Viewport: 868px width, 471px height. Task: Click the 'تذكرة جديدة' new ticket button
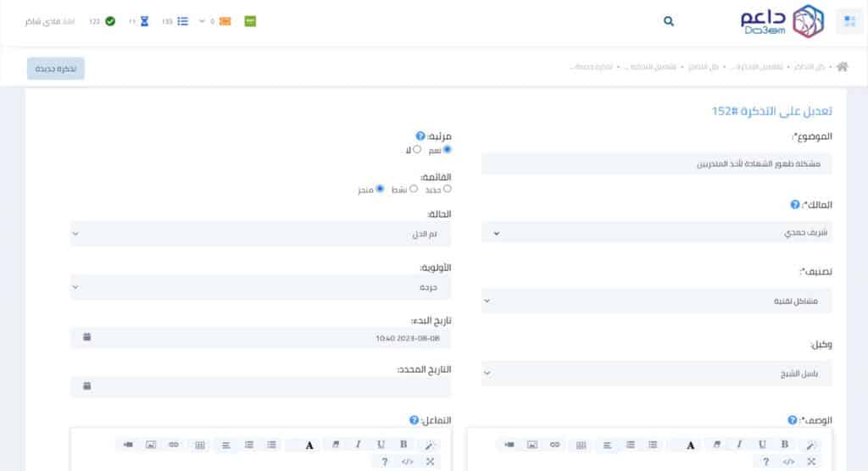pyautogui.click(x=56, y=69)
